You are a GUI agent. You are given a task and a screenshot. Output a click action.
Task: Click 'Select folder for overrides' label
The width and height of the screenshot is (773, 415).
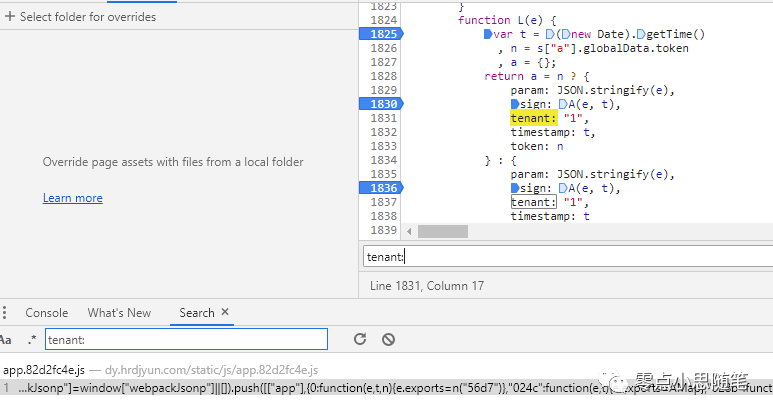[88, 17]
